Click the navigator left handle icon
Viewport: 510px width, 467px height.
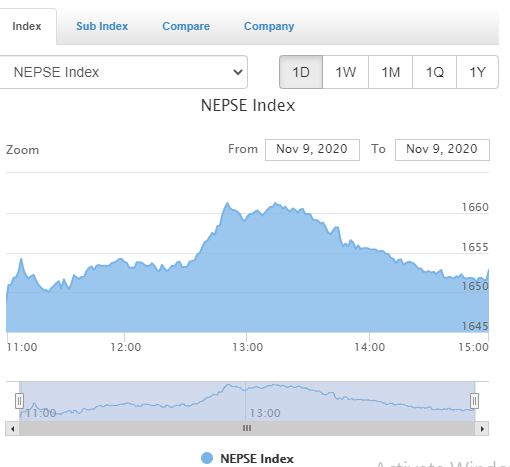coord(19,401)
